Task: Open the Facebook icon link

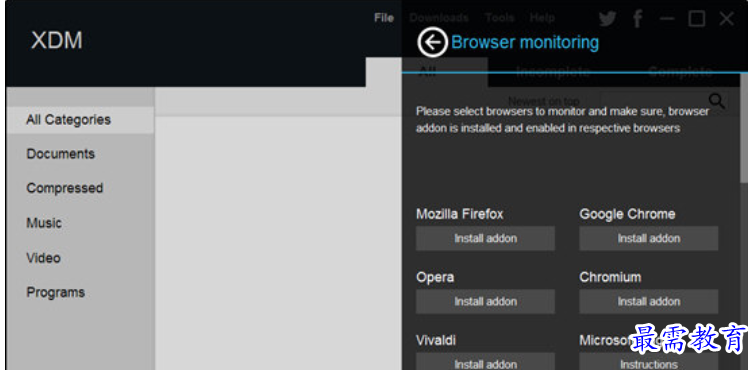Action: click(638, 19)
